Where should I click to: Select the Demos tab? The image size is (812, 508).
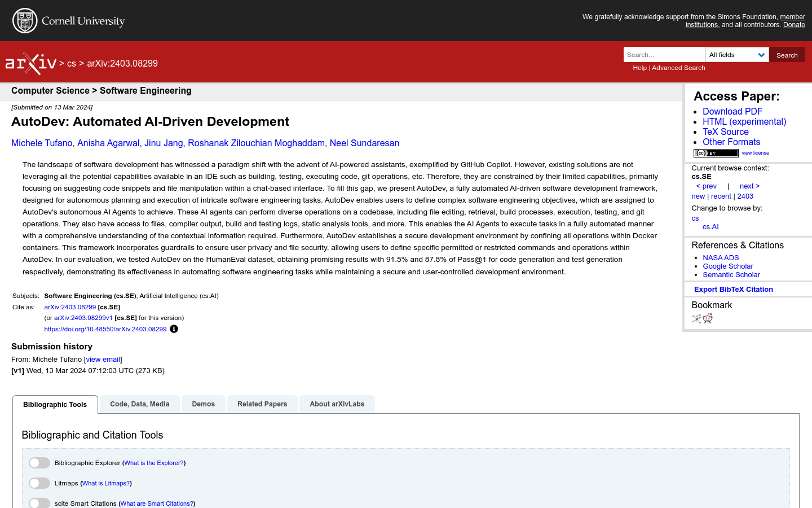[203, 404]
